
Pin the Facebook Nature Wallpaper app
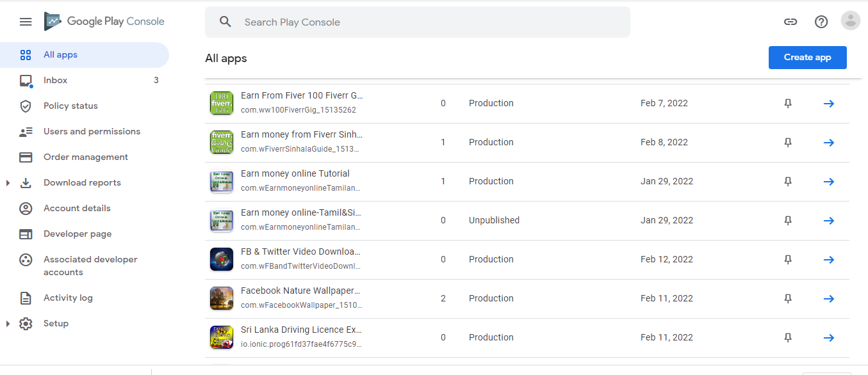click(x=788, y=298)
